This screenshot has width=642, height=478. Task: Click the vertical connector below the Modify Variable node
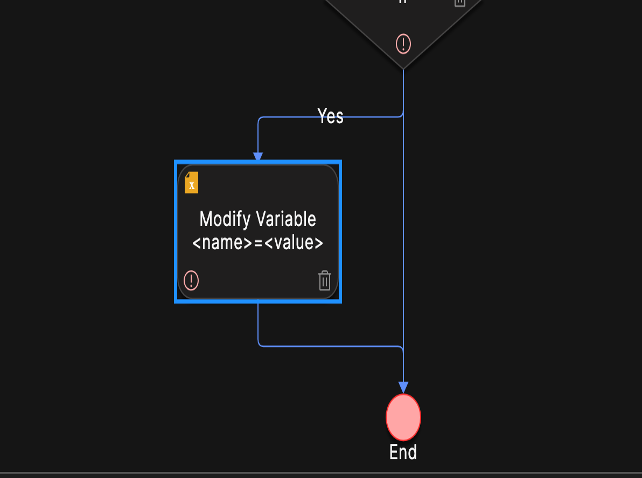point(258,322)
